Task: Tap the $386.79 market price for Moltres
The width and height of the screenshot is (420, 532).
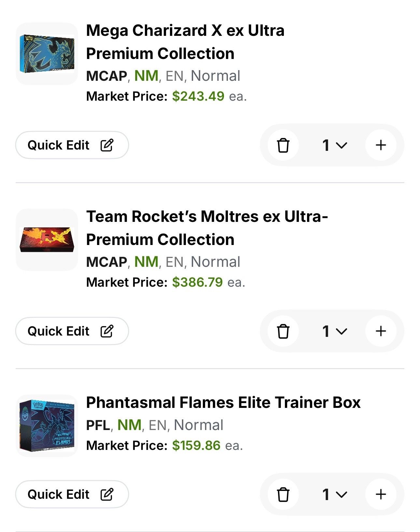Action: tap(197, 282)
